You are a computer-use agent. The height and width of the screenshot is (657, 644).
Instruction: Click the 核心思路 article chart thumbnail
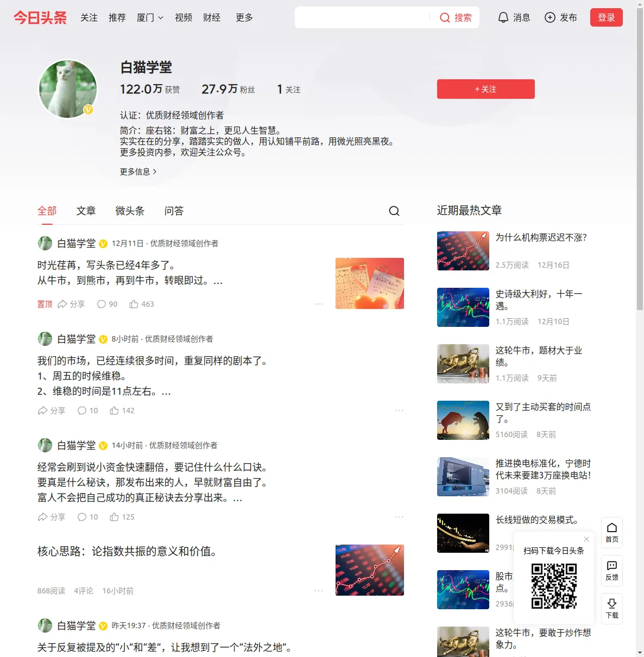click(370, 570)
